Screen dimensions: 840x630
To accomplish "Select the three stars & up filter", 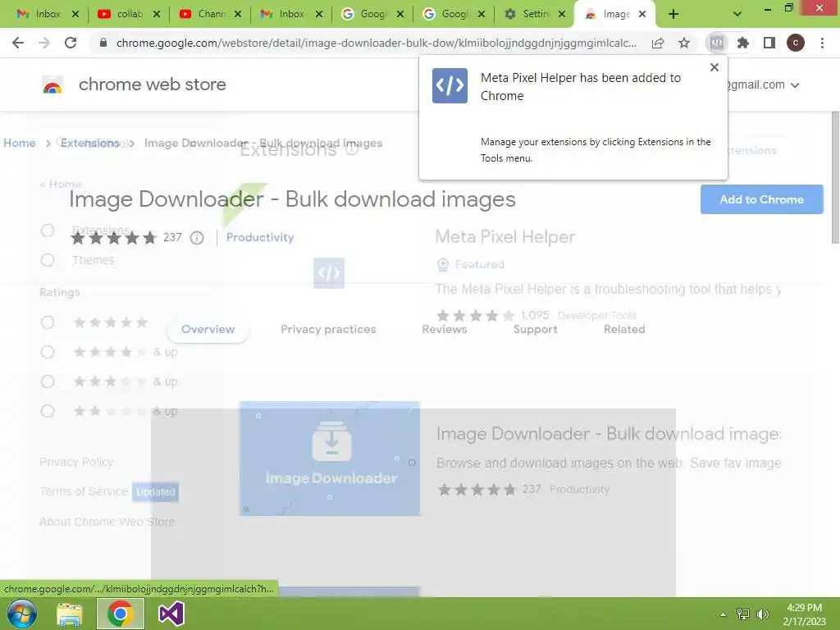I will pyautogui.click(x=48, y=381).
